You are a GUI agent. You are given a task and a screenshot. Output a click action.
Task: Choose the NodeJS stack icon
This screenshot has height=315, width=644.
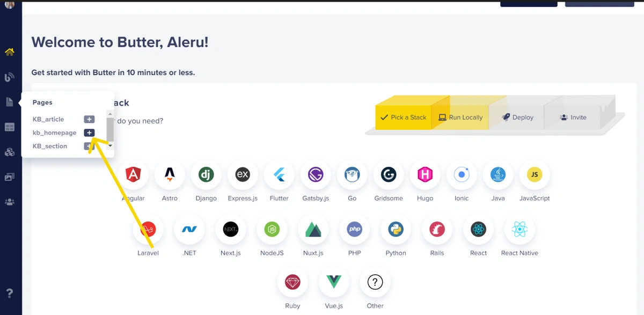click(272, 230)
